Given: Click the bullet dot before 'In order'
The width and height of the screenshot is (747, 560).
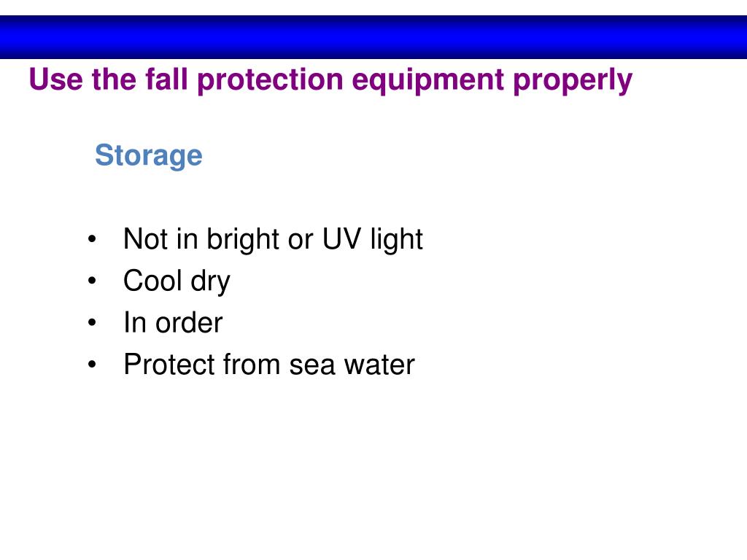Looking at the screenshot, I should tap(92, 323).
